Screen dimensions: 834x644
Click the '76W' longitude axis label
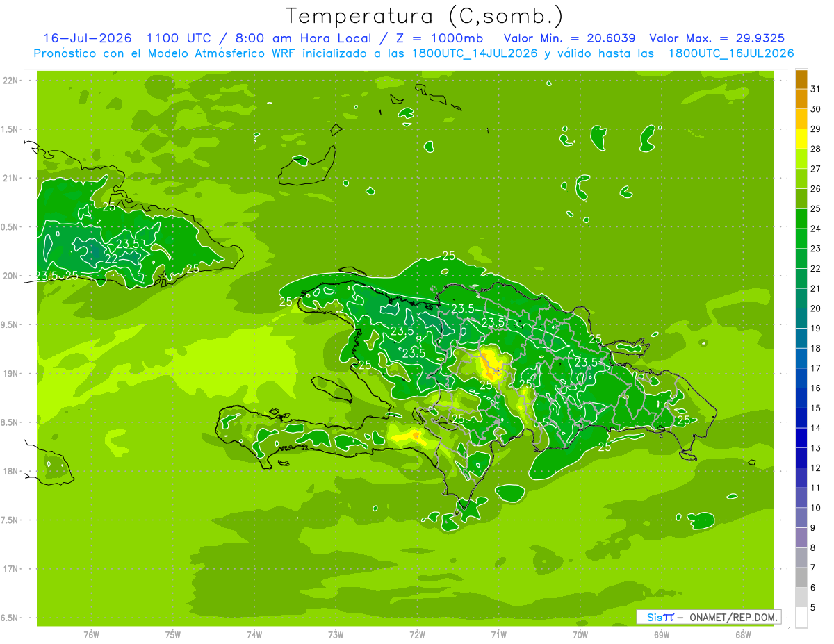click(91, 635)
